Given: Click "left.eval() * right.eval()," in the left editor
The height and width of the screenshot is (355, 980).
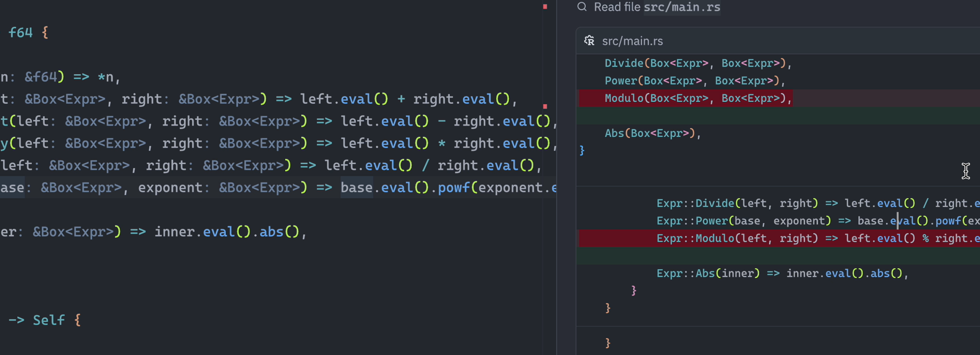Looking at the screenshot, I should (x=449, y=143).
